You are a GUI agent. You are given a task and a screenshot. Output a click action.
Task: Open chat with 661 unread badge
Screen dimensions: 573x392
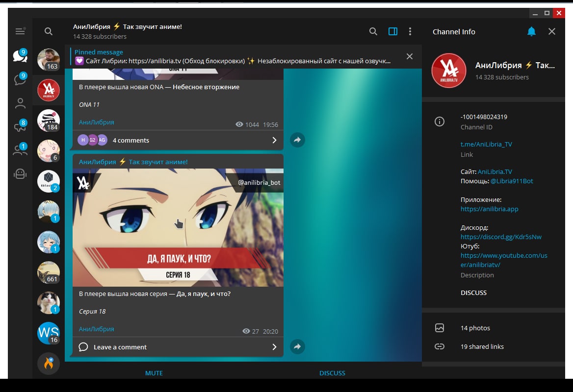point(48,272)
